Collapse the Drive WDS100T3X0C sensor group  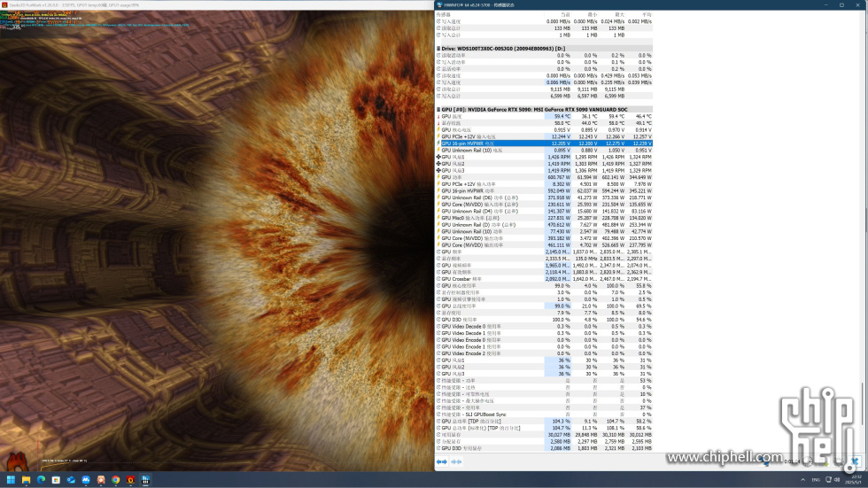[x=438, y=49]
